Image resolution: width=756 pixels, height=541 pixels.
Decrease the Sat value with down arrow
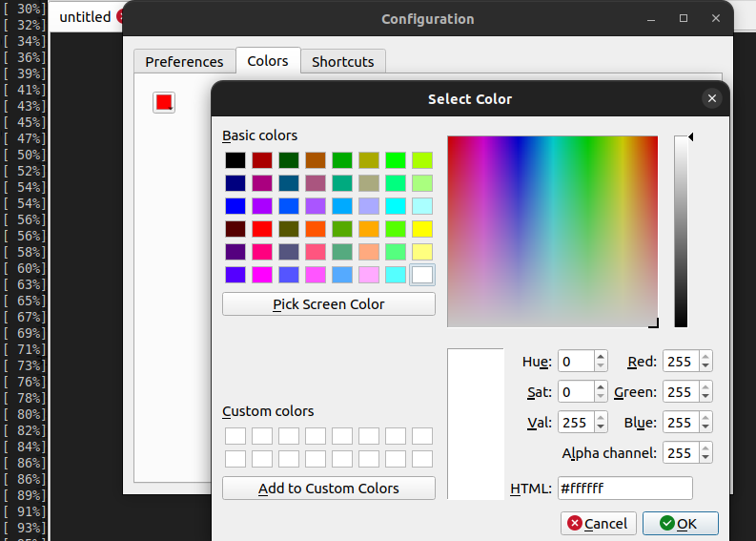tap(601, 396)
